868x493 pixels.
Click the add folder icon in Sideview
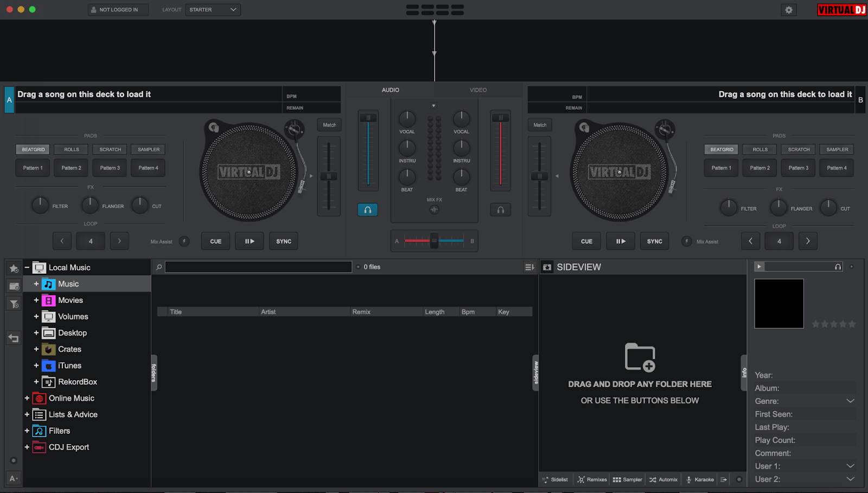(x=640, y=357)
